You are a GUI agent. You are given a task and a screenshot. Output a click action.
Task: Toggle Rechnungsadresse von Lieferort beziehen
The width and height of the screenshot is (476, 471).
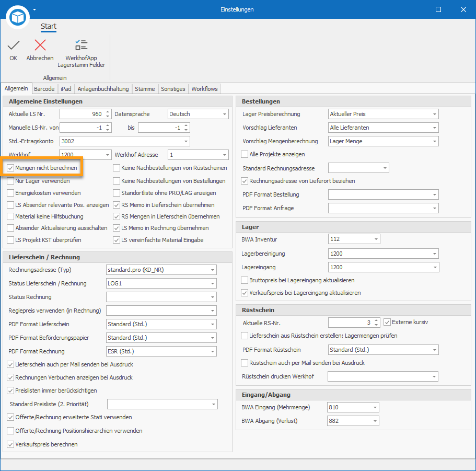pos(245,181)
